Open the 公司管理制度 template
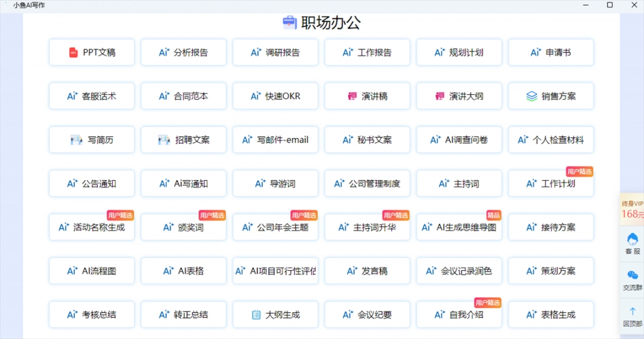Viewport: 644px width, 339px height. pos(367,183)
